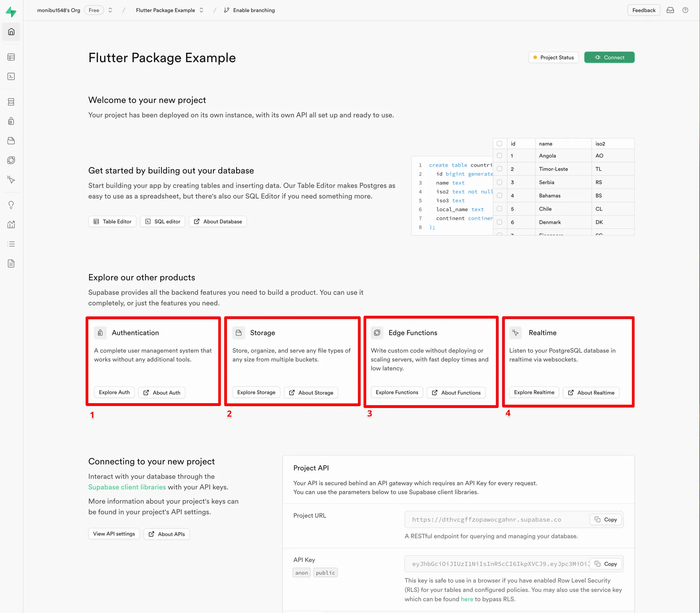Screen dimensions: 700x613
Task: Copy the Project URL value
Action: click(605, 520)
